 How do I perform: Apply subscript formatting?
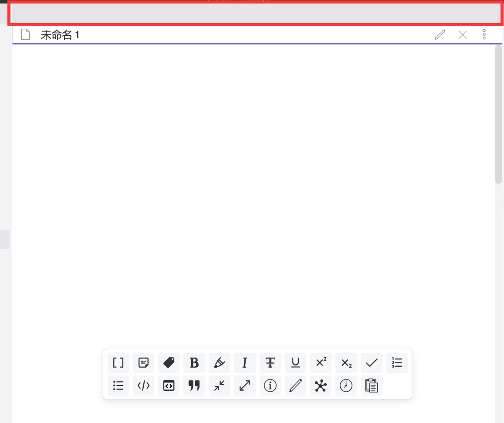point(346,362)
